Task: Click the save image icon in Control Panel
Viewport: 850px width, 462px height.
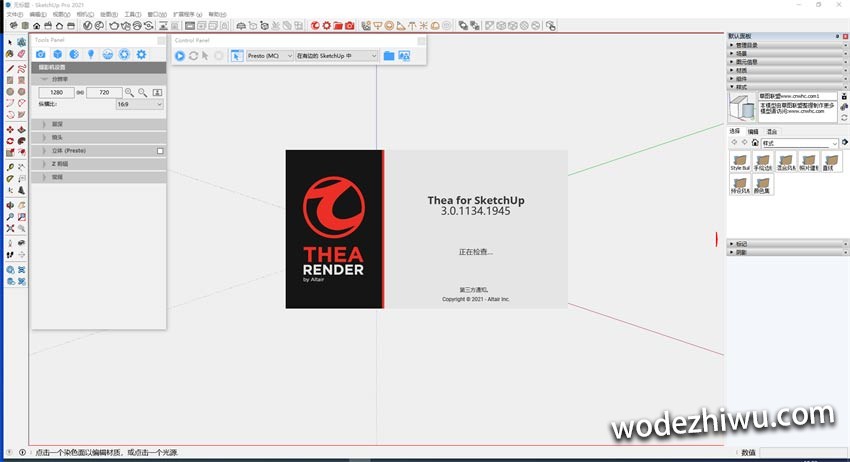Action: tap(404, 56)
